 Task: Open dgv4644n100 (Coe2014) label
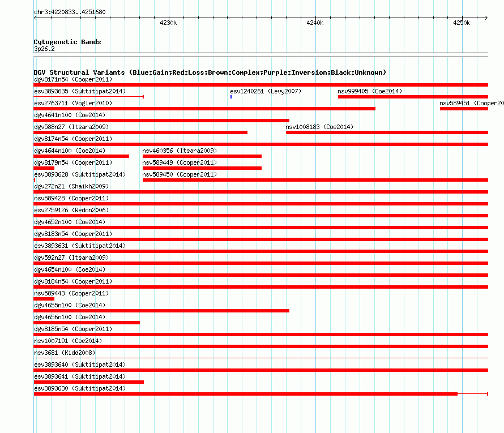tap(70, 151)
